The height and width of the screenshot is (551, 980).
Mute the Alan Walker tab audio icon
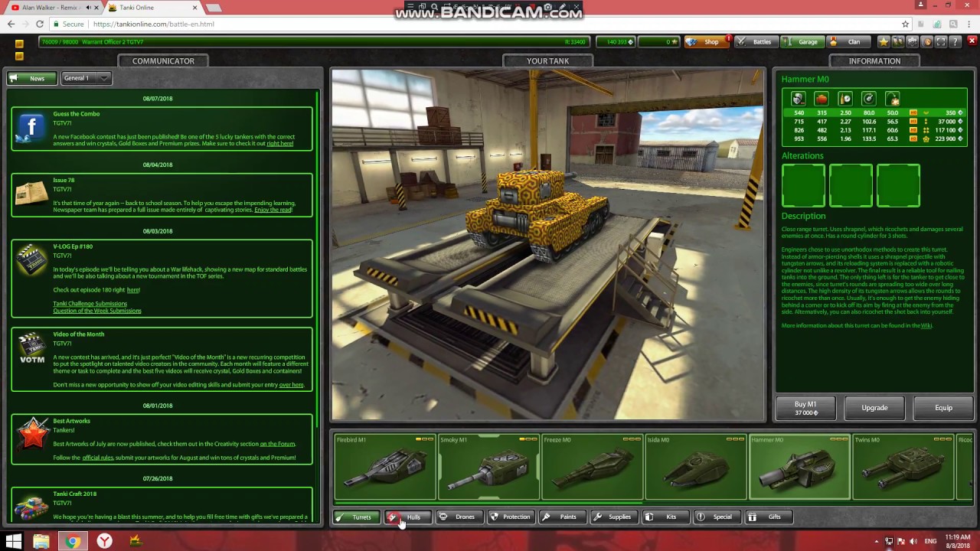87,8
